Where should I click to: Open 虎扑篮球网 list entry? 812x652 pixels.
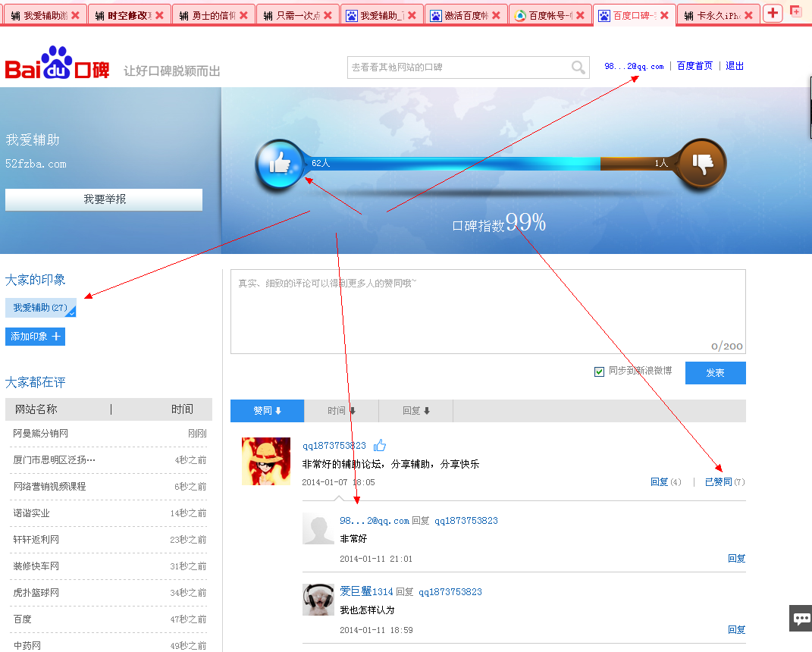coord(36,592)
